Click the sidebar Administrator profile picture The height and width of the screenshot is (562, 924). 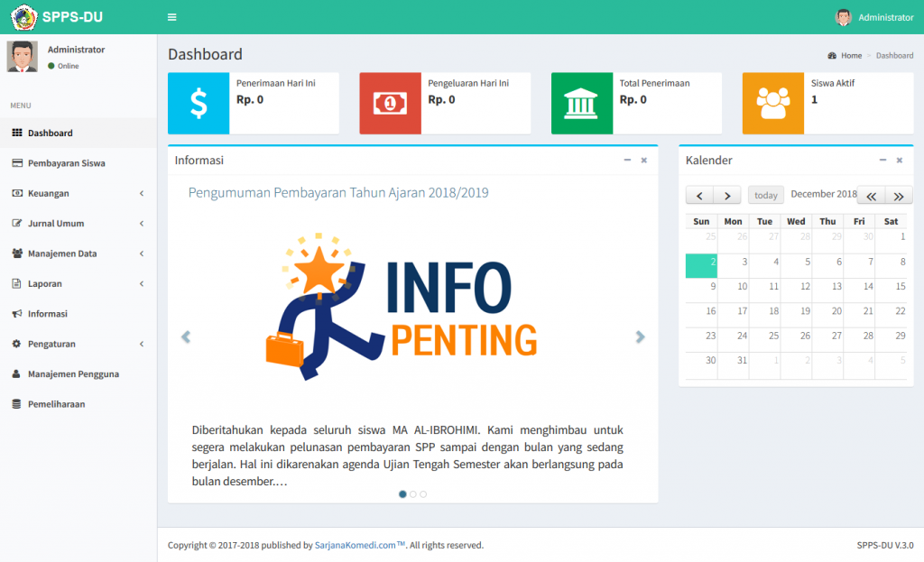click(x=23, y=57)
